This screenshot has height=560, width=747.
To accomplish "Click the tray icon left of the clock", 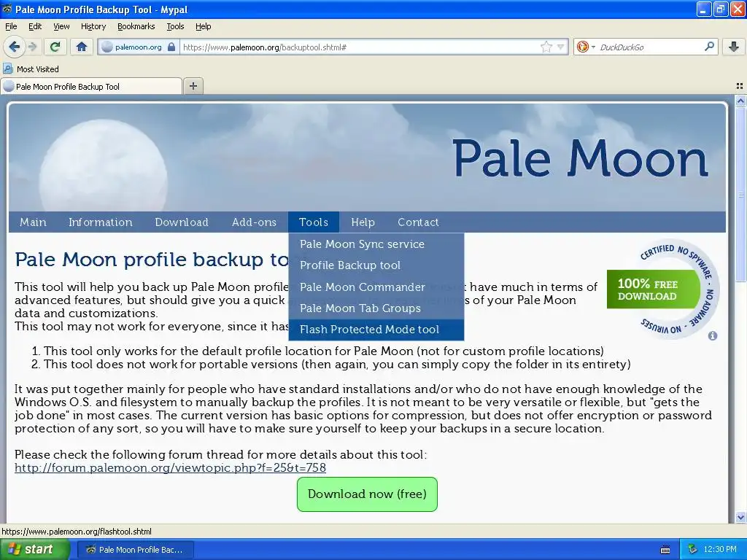I will 692,550.
